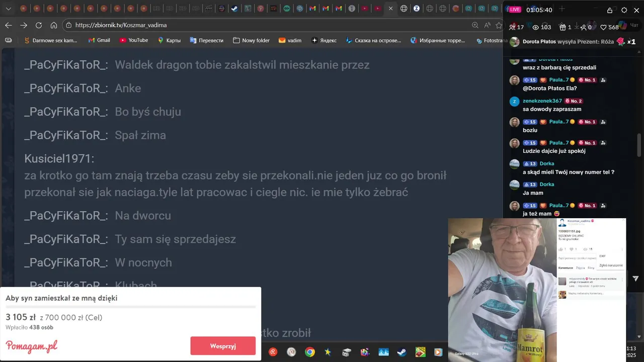644x362 pixels.
Task: Click the _PaCyFiKaToR_ message 'Na dworcu'
Action: click(x=143, y=216)
